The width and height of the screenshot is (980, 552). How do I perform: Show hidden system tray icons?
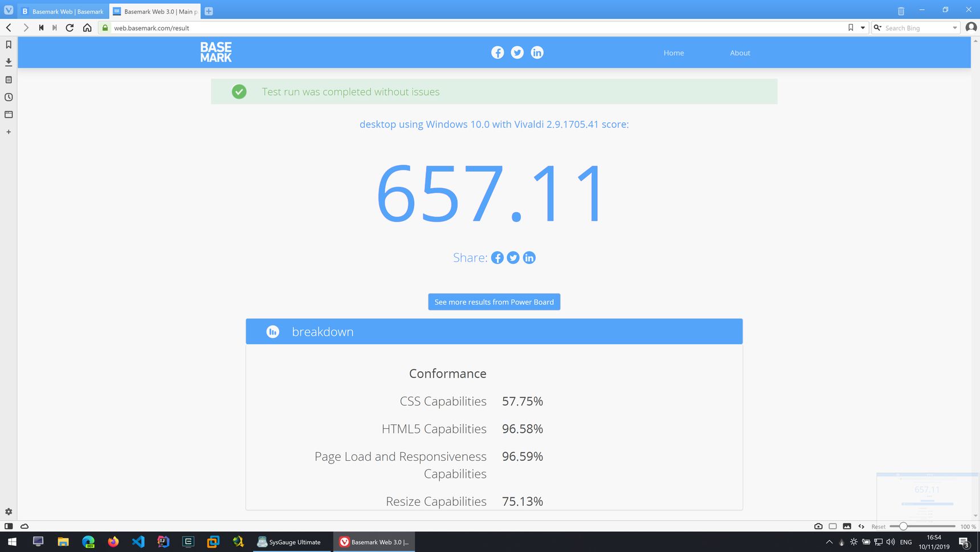[x=829, y=542]
